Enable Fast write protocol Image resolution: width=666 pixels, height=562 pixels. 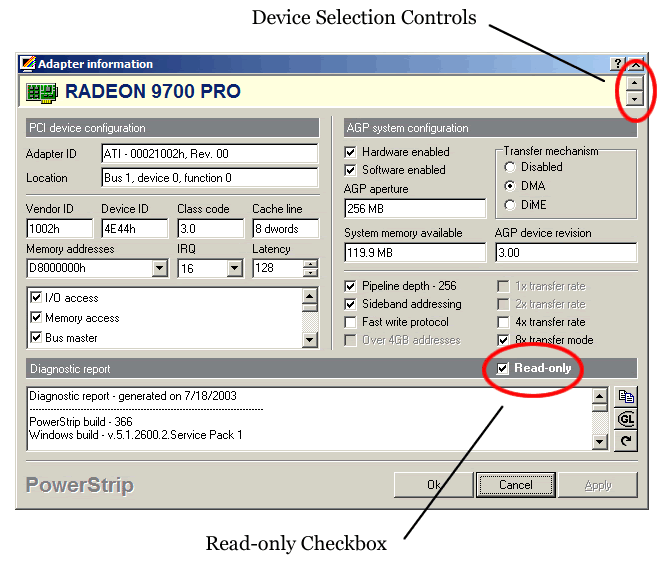(350, 322)
